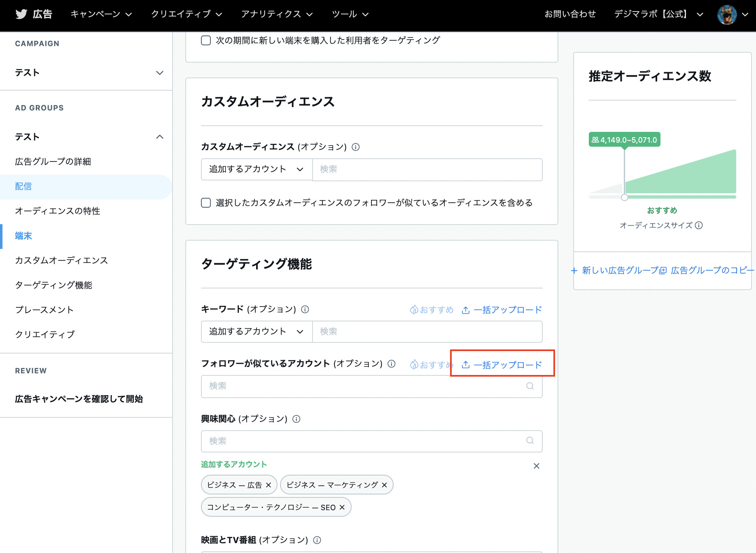This screenshot has width=756, height=553.
Task: Open the キャンペーン menu
Action: pyautogui.click(x=101, y=14)
